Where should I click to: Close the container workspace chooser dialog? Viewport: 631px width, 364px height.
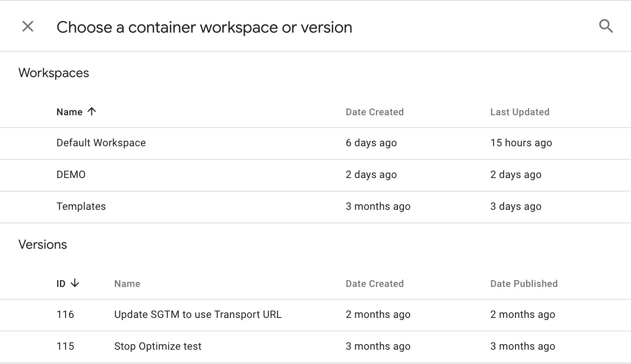point(28,27)
